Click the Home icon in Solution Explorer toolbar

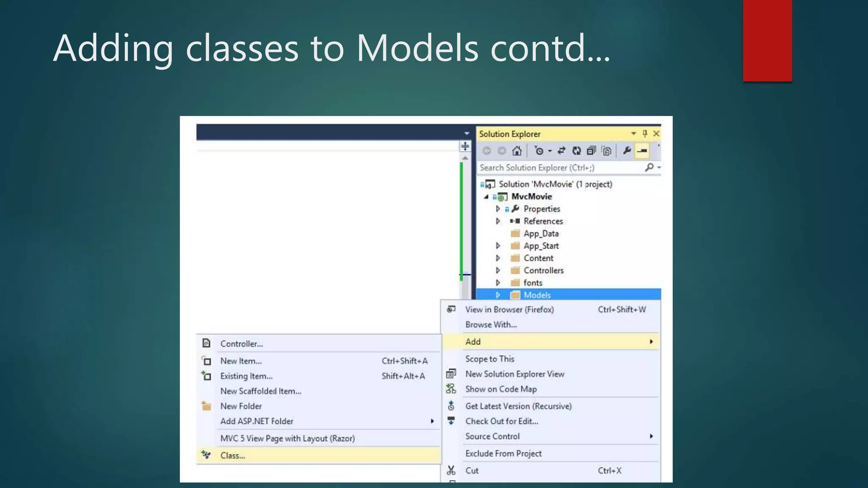point(517,151)
